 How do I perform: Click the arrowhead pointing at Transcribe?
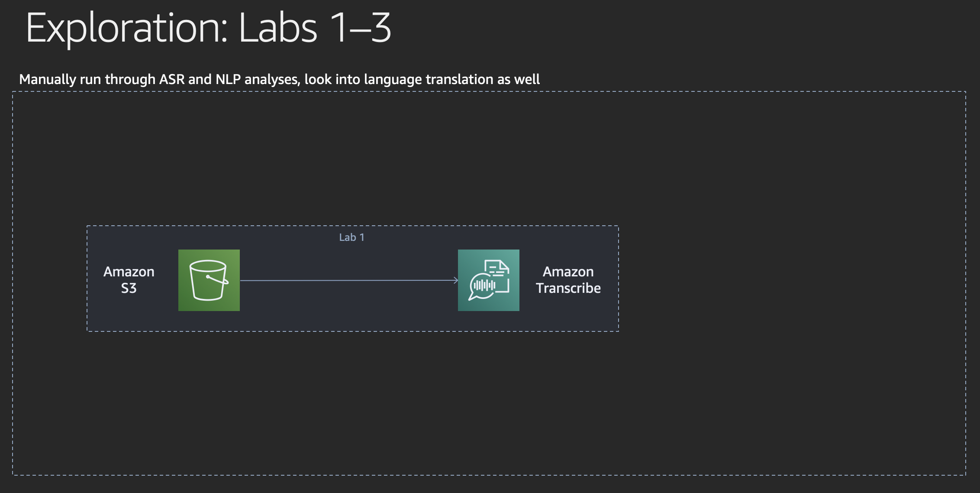click(456, 280)
